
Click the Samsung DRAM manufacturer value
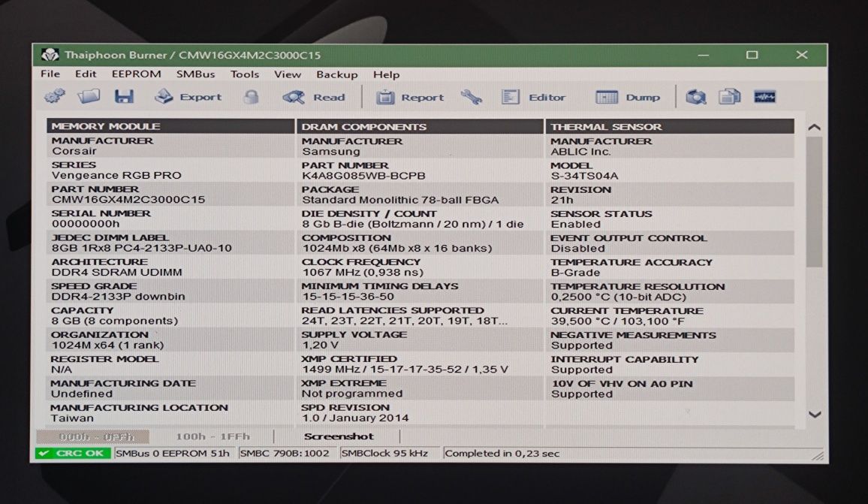point(330,151)
